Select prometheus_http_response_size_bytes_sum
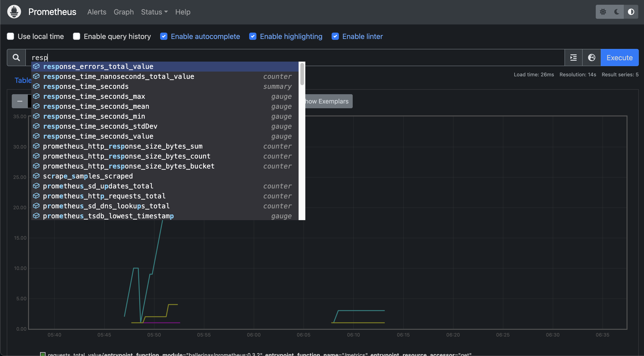Screen dimensions: 644x356 tap(165, 146)
